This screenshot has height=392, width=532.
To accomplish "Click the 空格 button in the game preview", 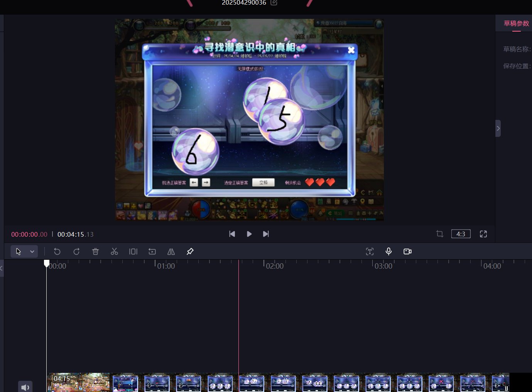I will (x=263, y=182).
